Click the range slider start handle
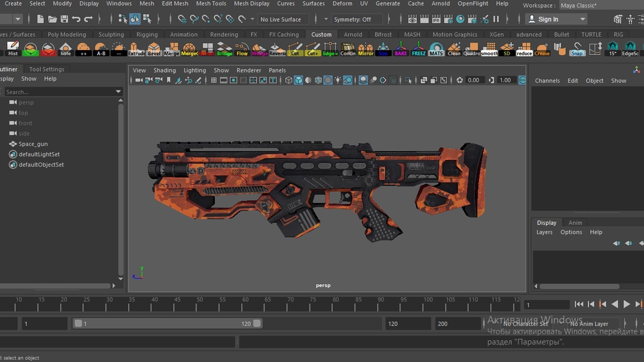 pos(78,323)
